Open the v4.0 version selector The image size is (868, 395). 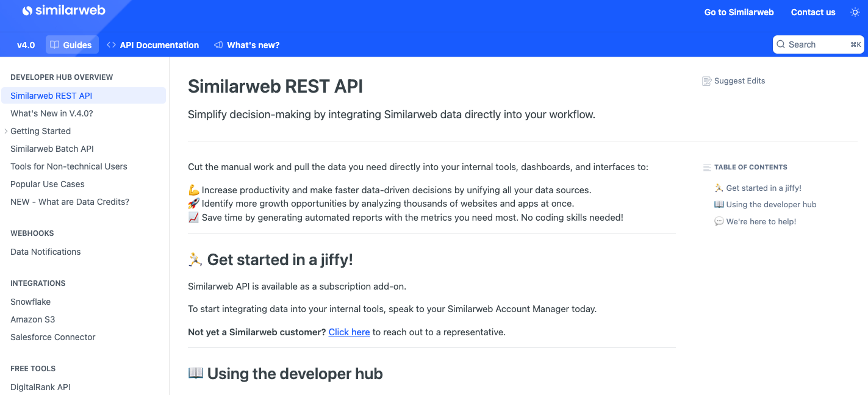pos(26,44)
